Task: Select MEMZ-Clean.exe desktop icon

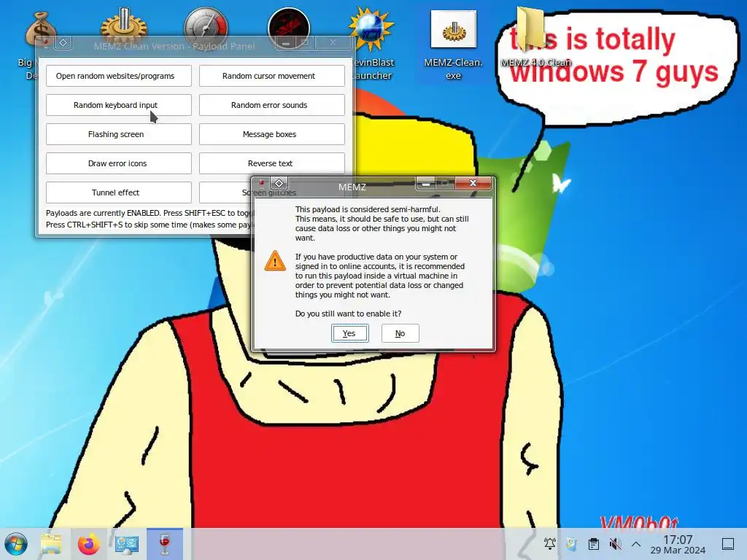Action: [453, 45]
